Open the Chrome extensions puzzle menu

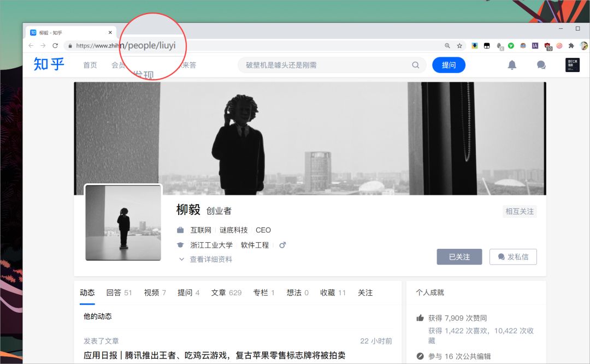click(x=571, y=45)
